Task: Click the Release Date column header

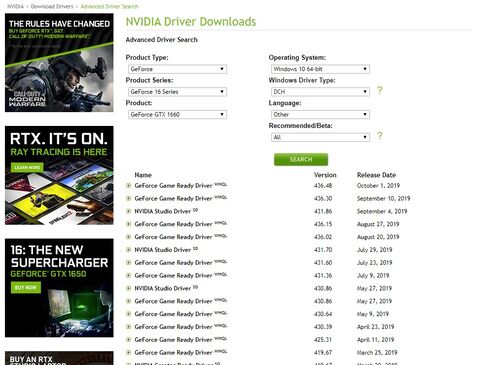Action: pos(376,175)
